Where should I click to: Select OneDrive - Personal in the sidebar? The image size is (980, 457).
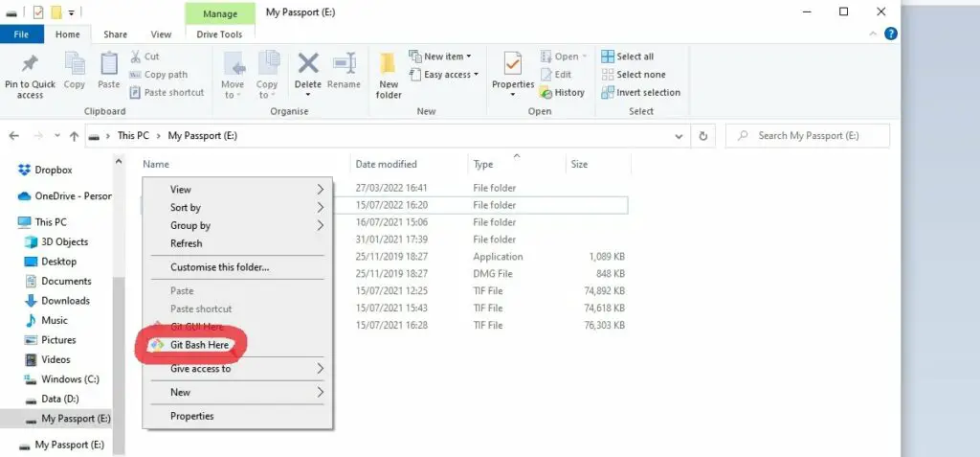[64, 196]
